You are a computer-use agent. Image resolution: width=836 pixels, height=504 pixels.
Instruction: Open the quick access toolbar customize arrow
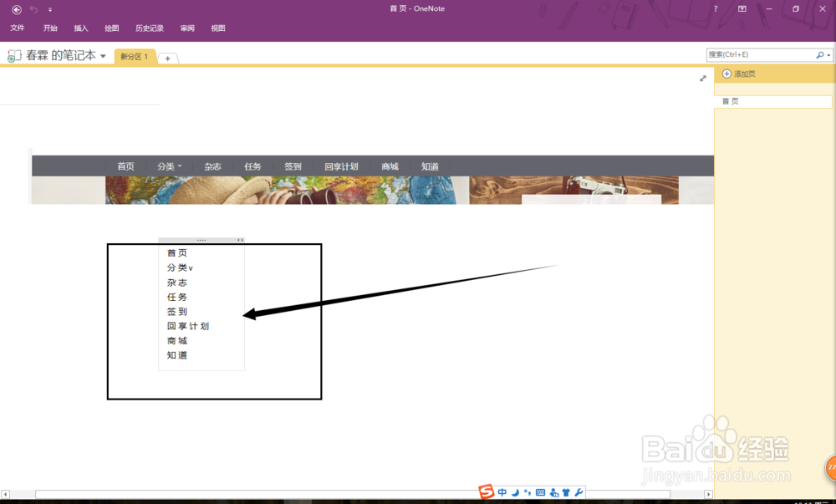[50, 9]
